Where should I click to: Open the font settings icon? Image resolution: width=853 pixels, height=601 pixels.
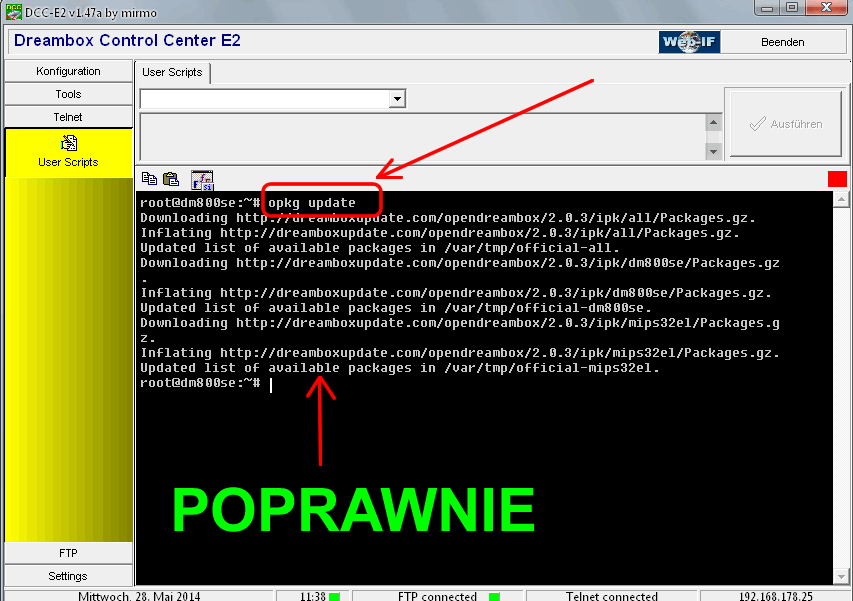[x=202, y=179]
